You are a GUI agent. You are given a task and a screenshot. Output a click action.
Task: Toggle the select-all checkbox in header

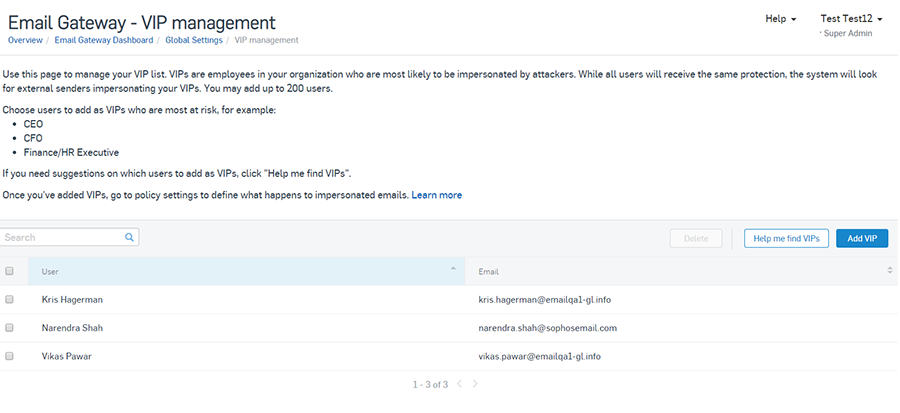tap(10, 271)
